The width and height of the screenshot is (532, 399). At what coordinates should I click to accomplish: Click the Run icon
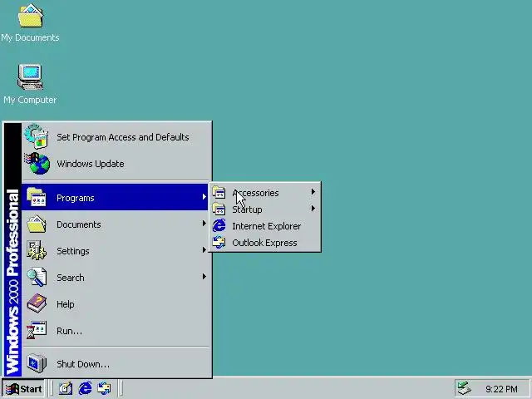(37, 330)
